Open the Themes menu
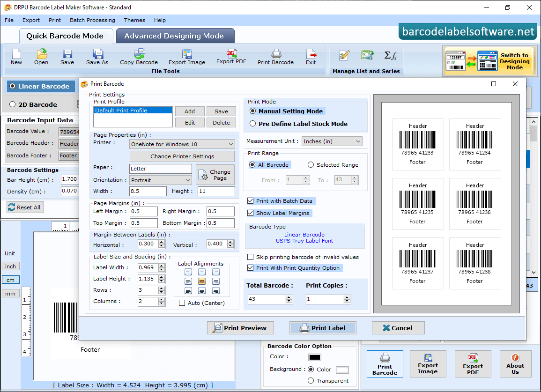The image size is (541, 392). pyautogui.click(x=134, y=20)
